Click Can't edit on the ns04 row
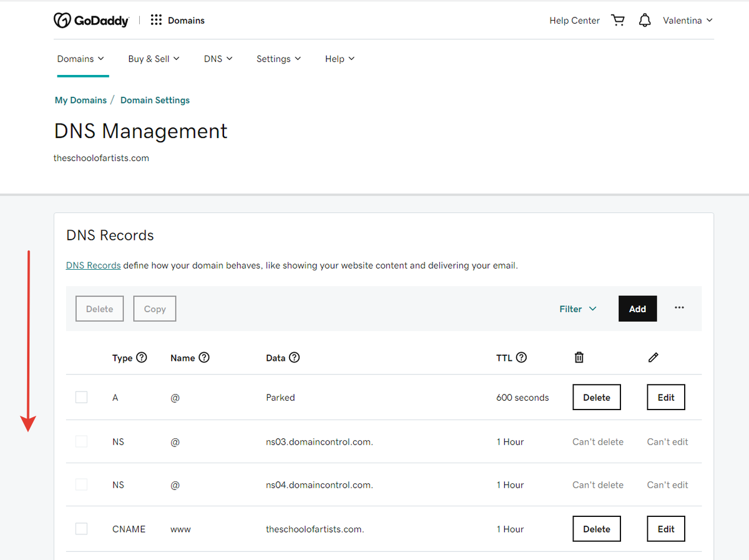The height and width of the screenshot is (560, 749). (x=667, y=484)
